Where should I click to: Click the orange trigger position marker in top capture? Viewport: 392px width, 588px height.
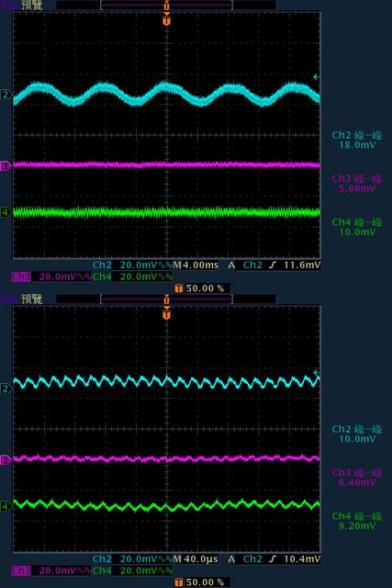click(x=166, y=19)
